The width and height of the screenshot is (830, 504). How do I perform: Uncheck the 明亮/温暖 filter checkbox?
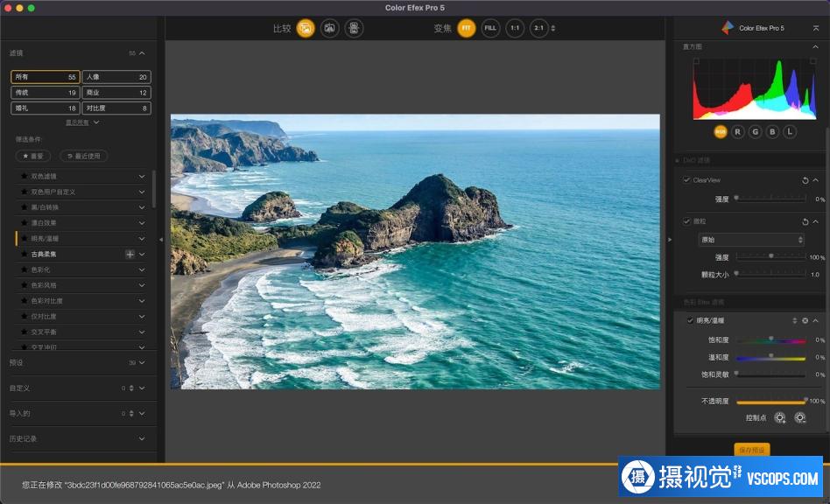click(x=690, y=320)
